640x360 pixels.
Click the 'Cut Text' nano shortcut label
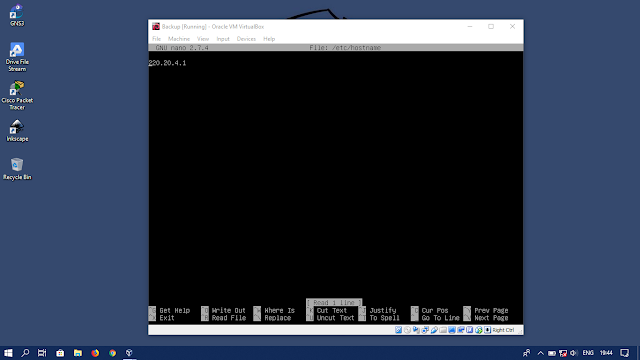pyautogui.click(x=332, y=311)
